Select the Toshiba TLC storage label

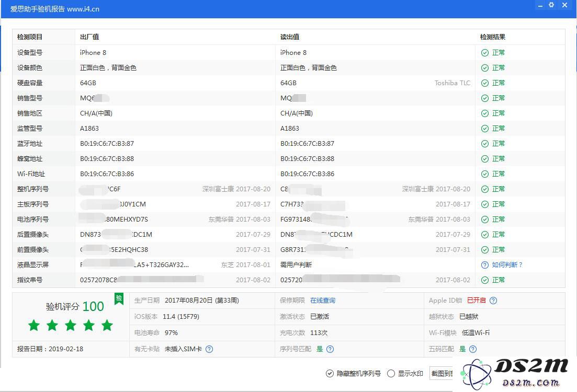click(452, 83)
